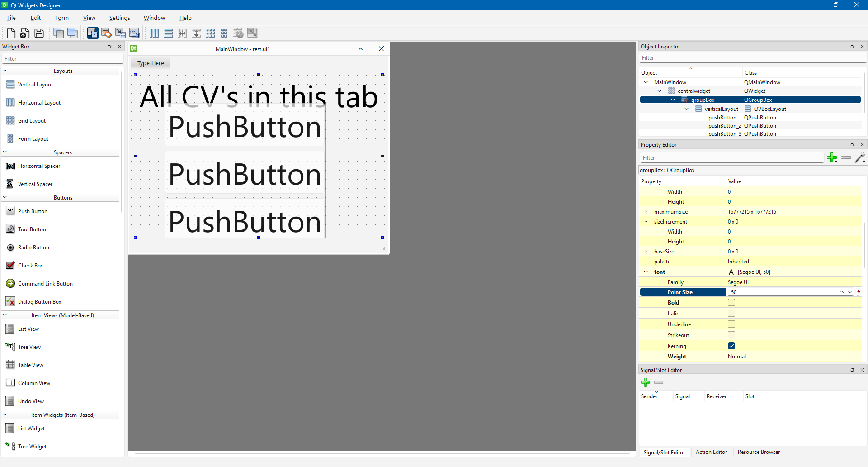The height and width of the screenshot is (467, 868).
Task: Apply Lay Out in a Grid icon
Action: pos(210,33)
